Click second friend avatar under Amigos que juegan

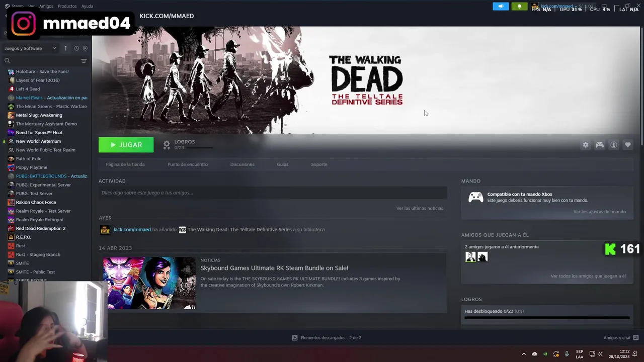pyautogui.click(x=482, y=257)
